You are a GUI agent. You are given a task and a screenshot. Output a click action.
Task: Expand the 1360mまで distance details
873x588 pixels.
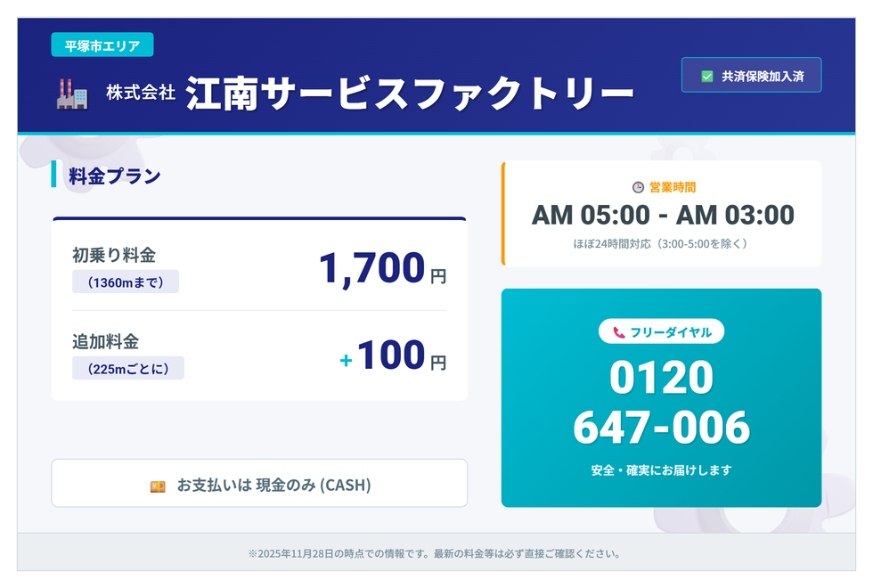[126, 282]
